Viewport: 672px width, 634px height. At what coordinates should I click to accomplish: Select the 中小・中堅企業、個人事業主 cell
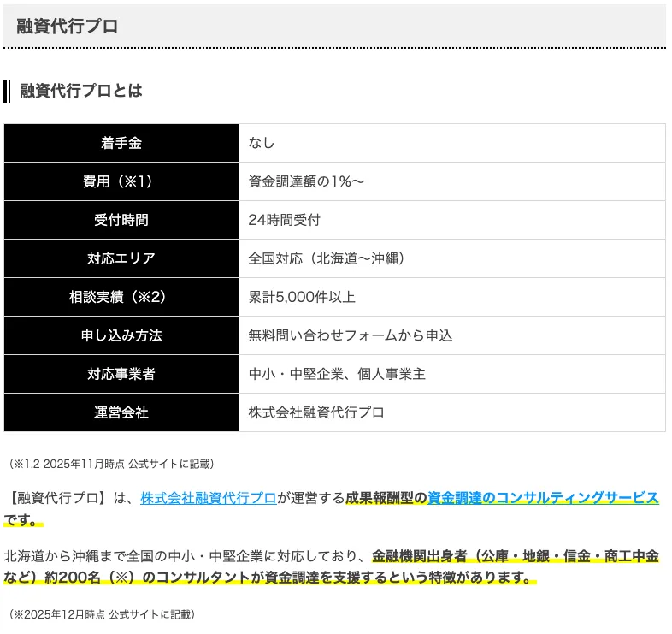click(451, 374)
